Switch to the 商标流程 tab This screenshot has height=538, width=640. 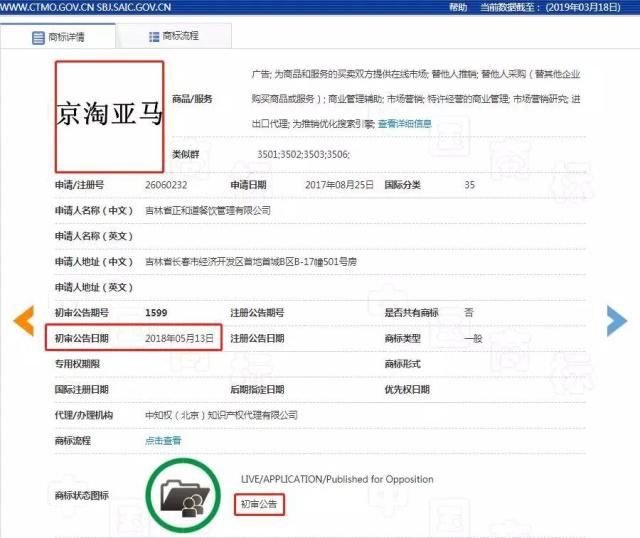tap(173, 37)
